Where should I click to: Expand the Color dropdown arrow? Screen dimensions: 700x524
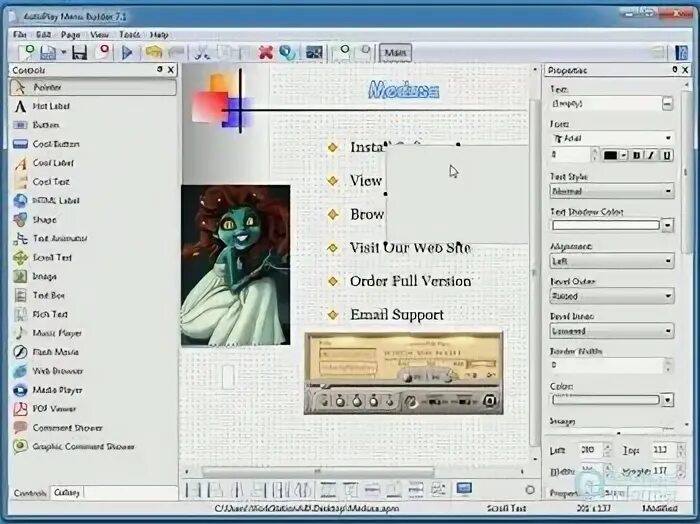point(667,400)
